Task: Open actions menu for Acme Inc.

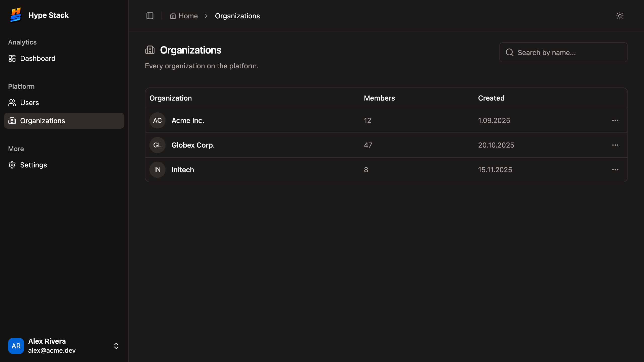Action: [615, 120]
